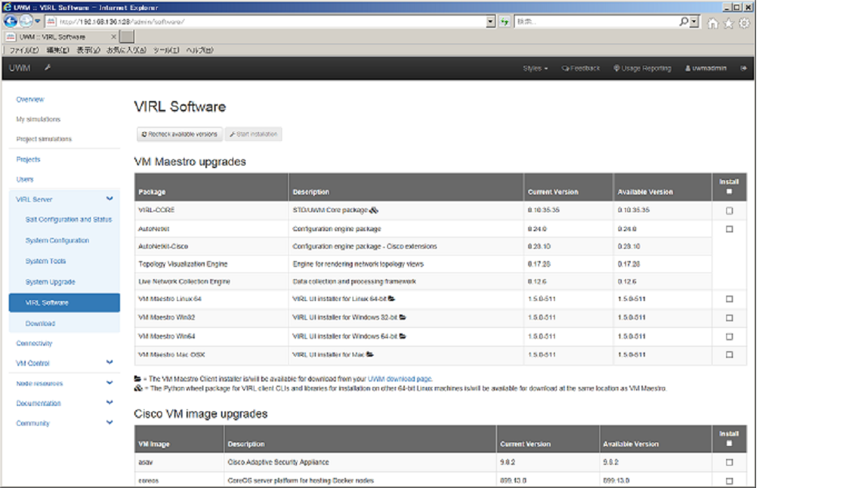Open the Favorites star icon
Screen dimensions: 868x488
click(728, 23)
